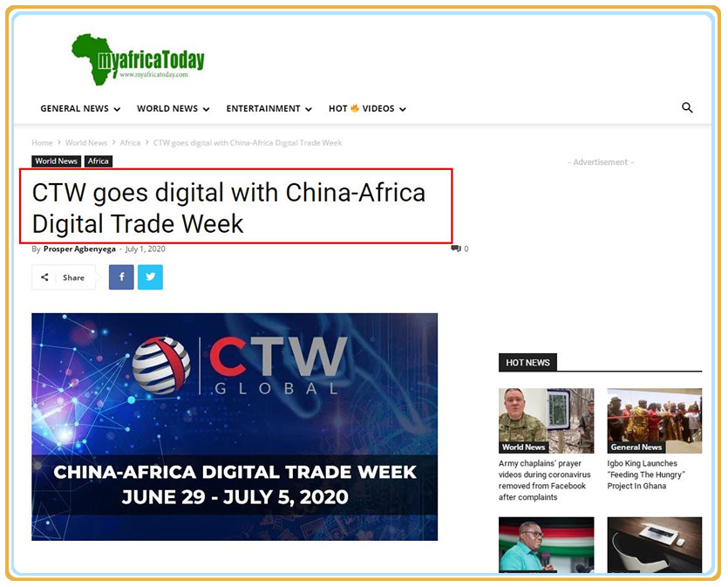Open the search magnifier icon
The height and width of the screenshot is (587, 728).
tap(687, 108)
